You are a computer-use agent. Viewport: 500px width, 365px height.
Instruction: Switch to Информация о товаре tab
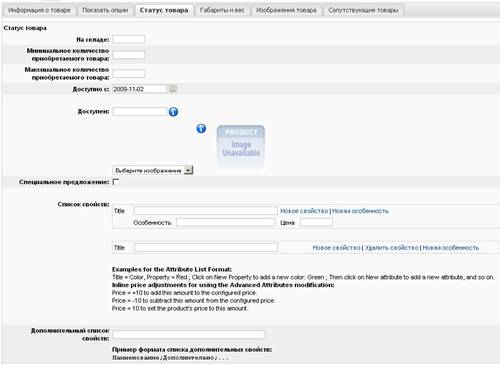tap(39, 10)
